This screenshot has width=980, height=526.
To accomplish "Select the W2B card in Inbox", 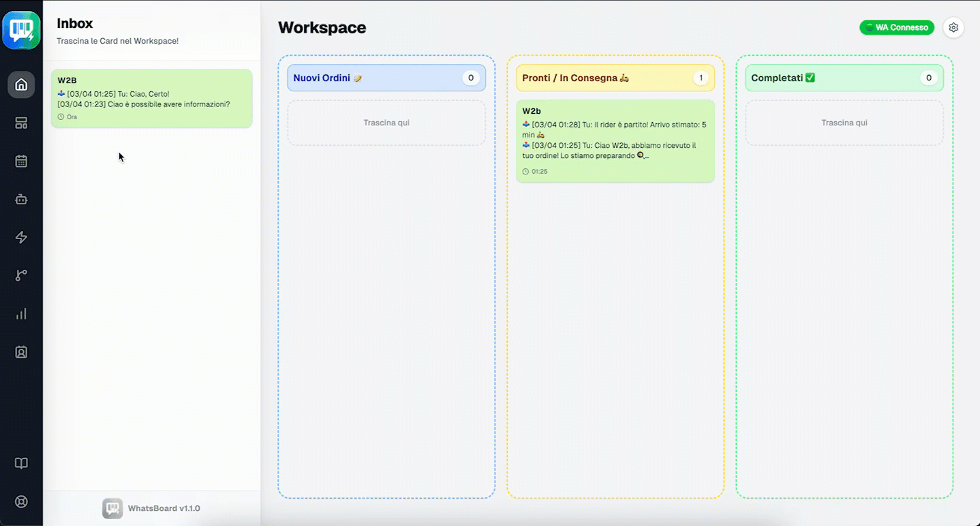I will click(152, 98).
